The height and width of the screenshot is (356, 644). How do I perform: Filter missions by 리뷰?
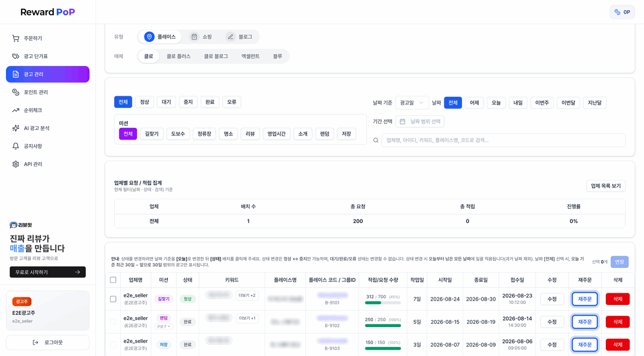tap(250, 134)
